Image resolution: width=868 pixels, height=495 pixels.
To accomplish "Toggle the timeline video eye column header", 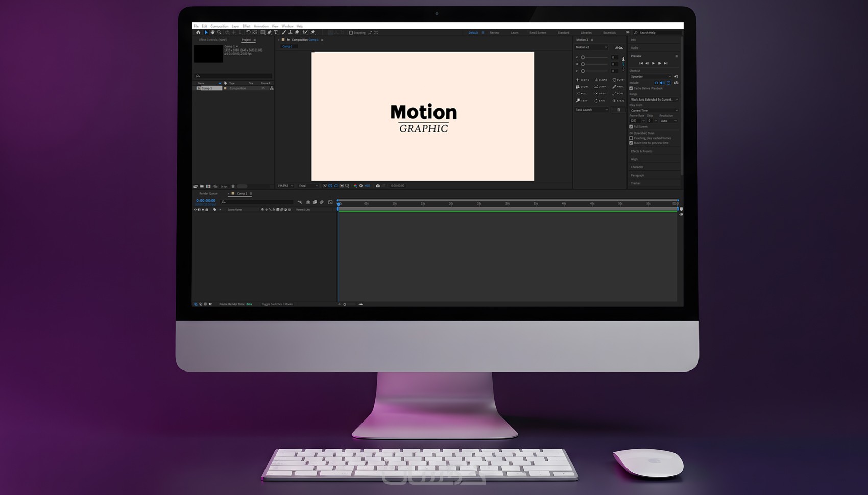I will coord(195,210).
